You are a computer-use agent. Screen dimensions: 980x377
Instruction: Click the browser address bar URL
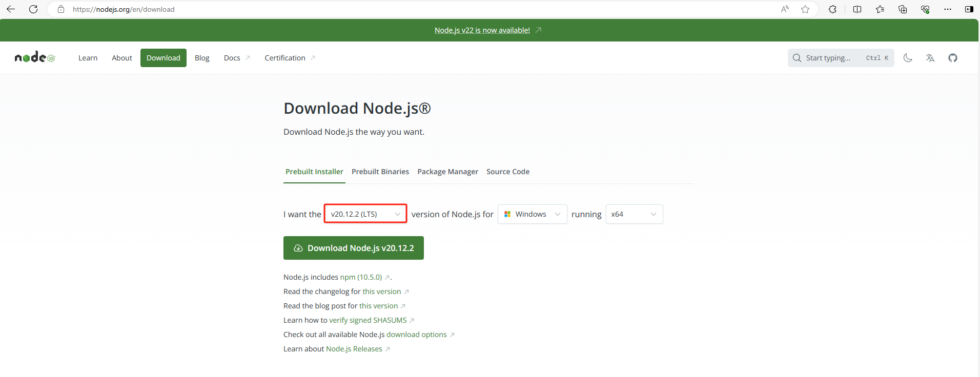click(124, 9)
